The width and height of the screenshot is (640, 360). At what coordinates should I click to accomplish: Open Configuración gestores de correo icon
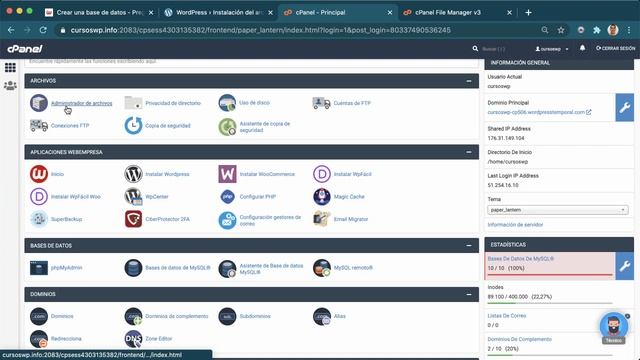click(x=227, y=220)
